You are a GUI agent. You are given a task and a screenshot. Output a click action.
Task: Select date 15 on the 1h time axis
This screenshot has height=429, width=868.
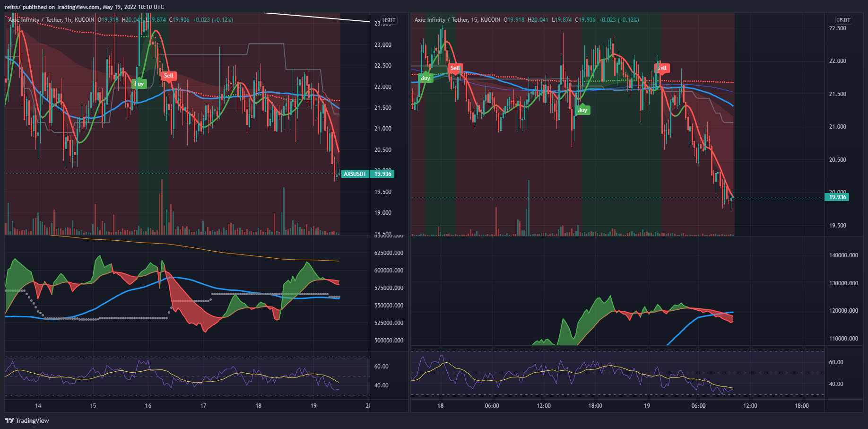[93, 406]
